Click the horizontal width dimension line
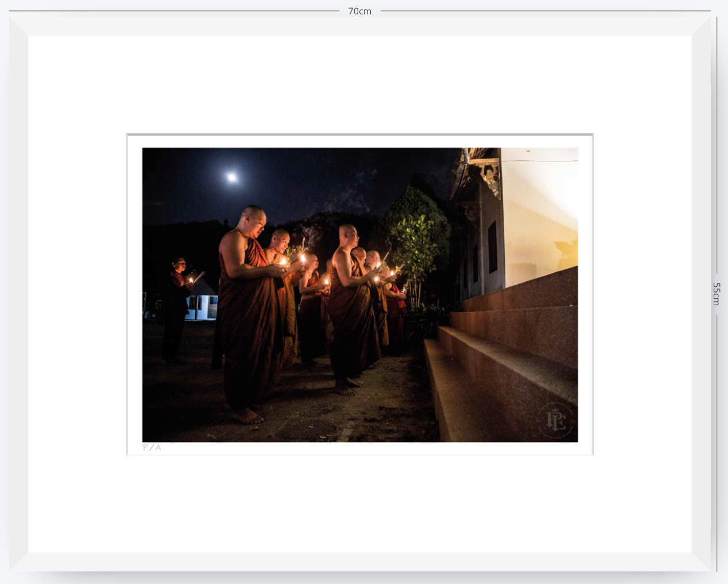 (360, 11)
